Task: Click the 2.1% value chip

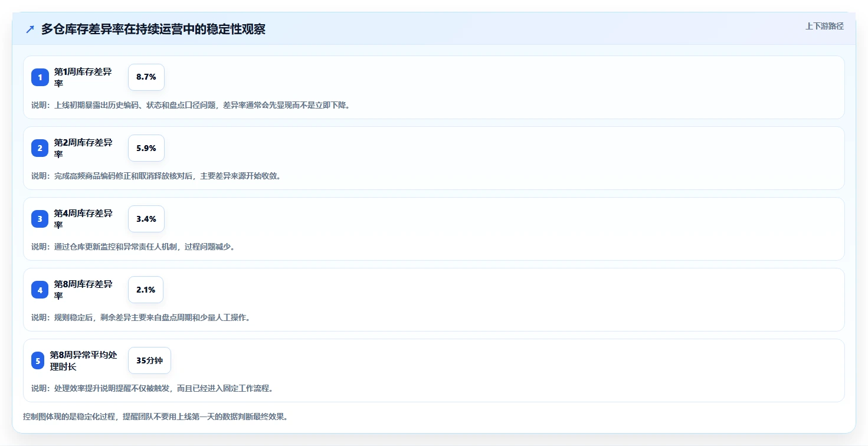Action: click(x=146, y=290)
